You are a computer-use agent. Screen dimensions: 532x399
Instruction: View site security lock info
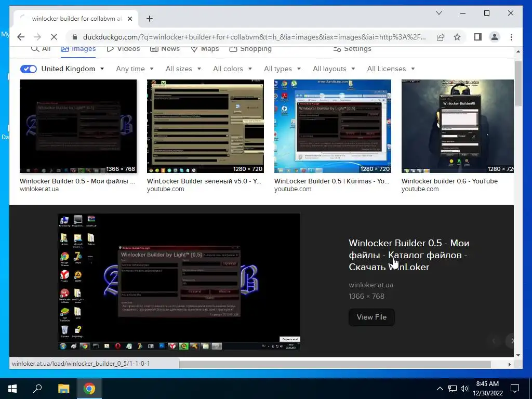75,37
